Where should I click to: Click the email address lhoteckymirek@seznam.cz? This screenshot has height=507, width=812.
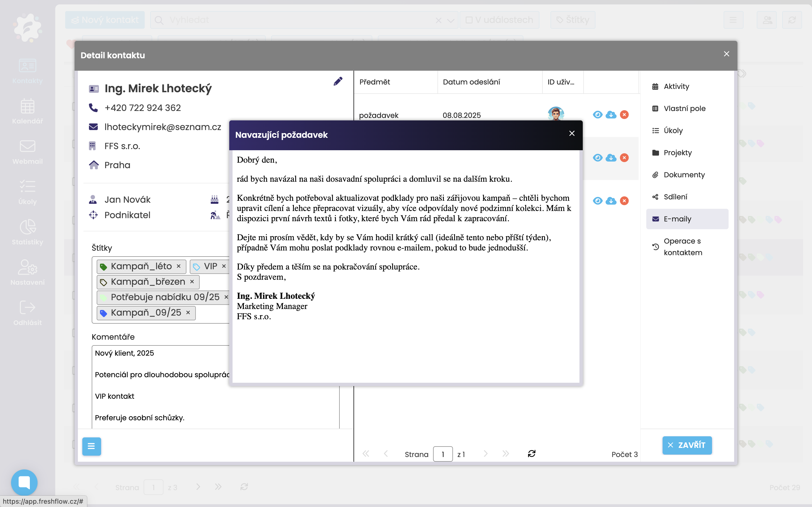[163, 127]
